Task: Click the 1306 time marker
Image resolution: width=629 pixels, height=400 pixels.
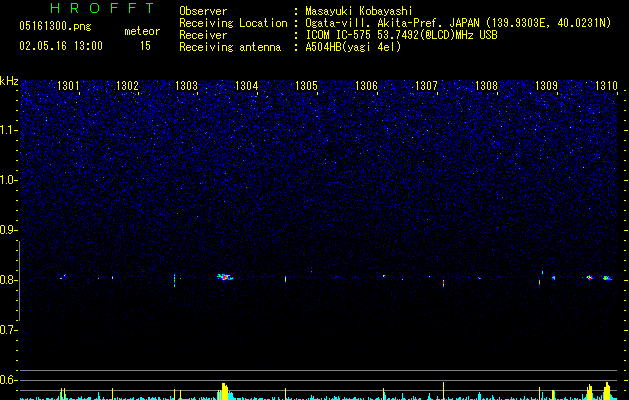Action: 367,86
